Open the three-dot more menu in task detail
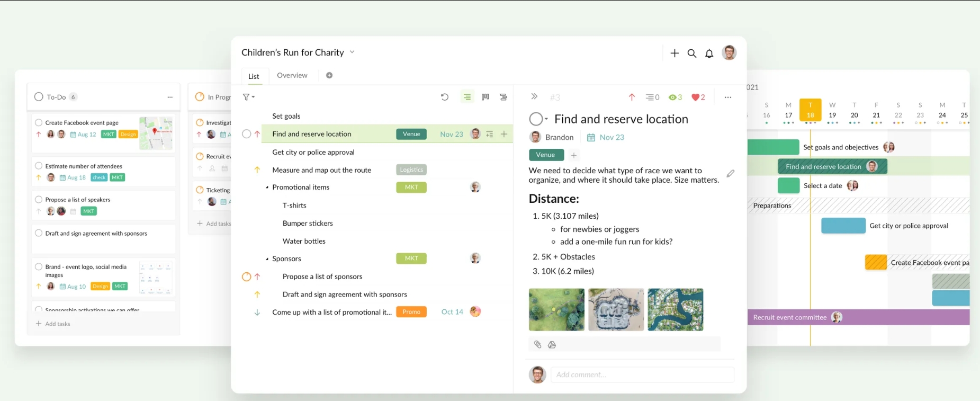 (x=728, y=97)
